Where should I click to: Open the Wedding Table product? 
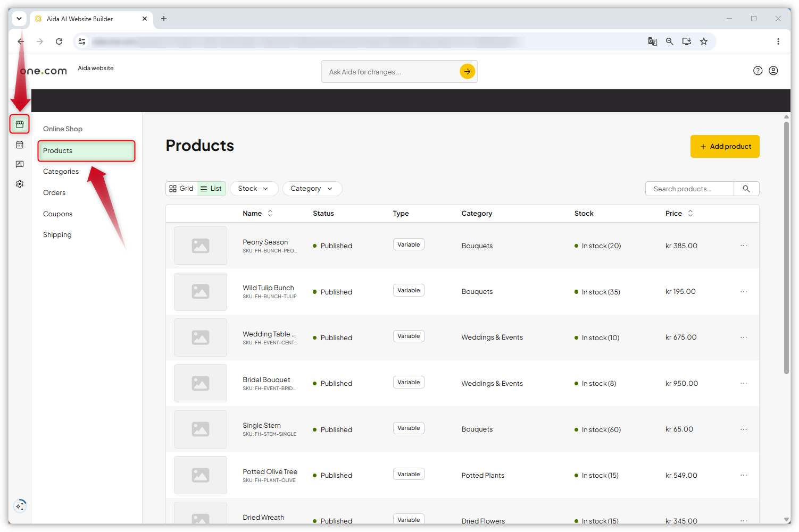point(269,334)
